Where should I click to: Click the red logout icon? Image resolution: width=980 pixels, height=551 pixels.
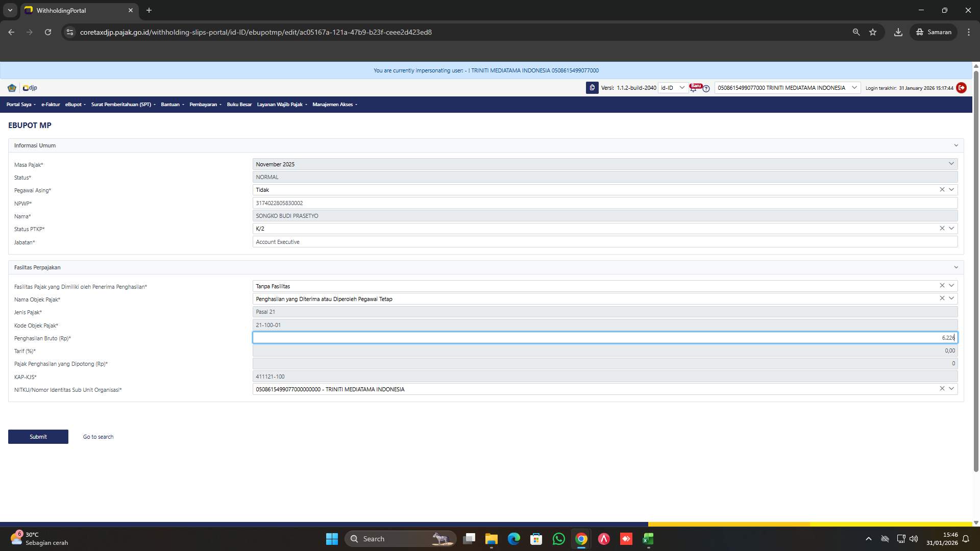(x=962, y=88)
